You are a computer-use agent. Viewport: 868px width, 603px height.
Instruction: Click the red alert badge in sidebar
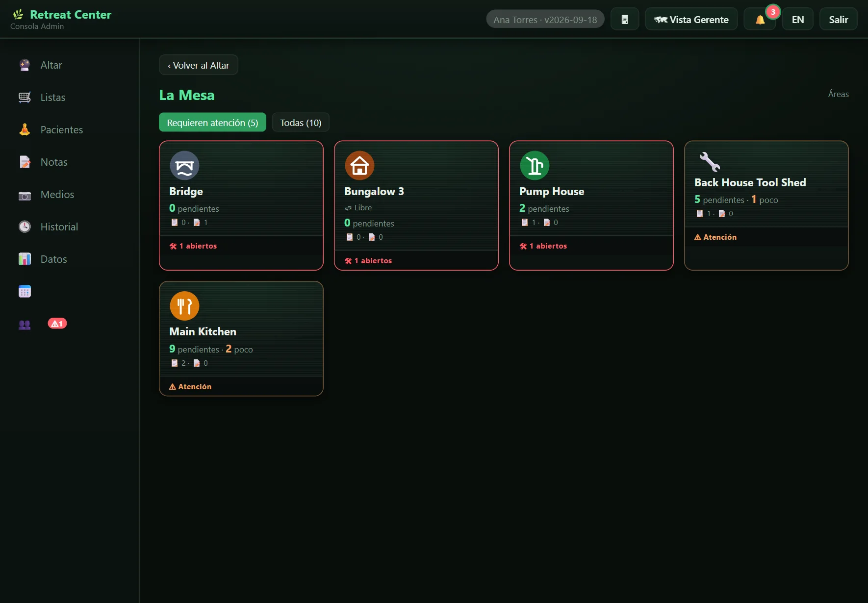point(57,324)
